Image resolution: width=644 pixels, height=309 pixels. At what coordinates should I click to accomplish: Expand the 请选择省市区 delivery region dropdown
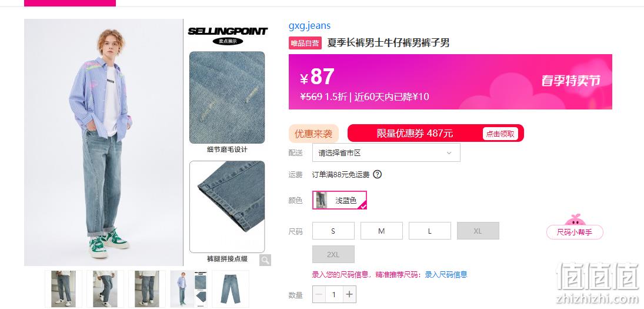point(386,153)
